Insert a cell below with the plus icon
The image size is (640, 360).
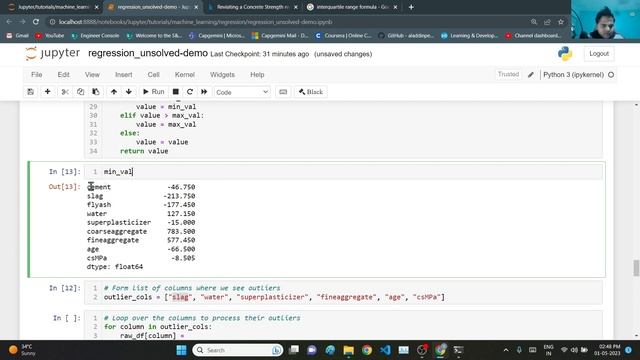(47, 92)
